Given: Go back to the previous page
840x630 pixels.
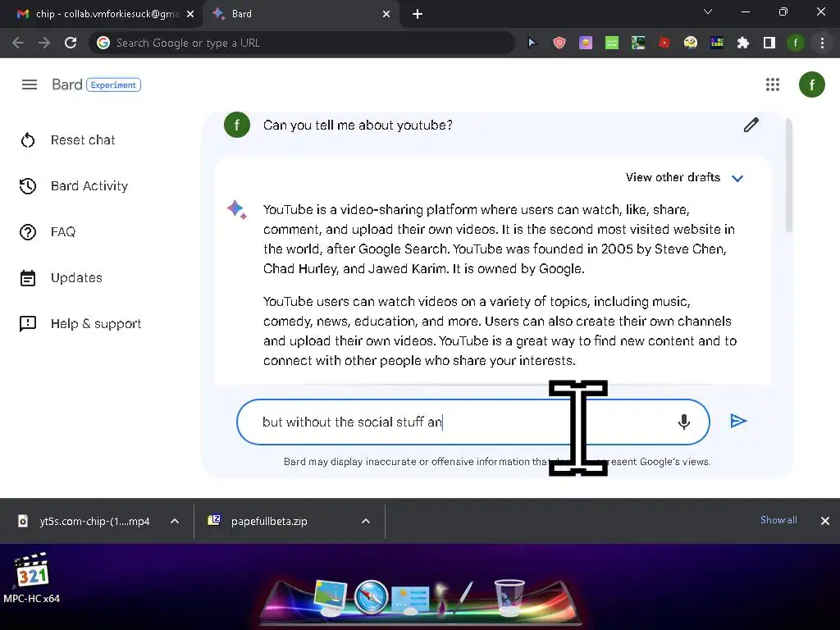Looking at the screenshot, I should tap(18, 43).
